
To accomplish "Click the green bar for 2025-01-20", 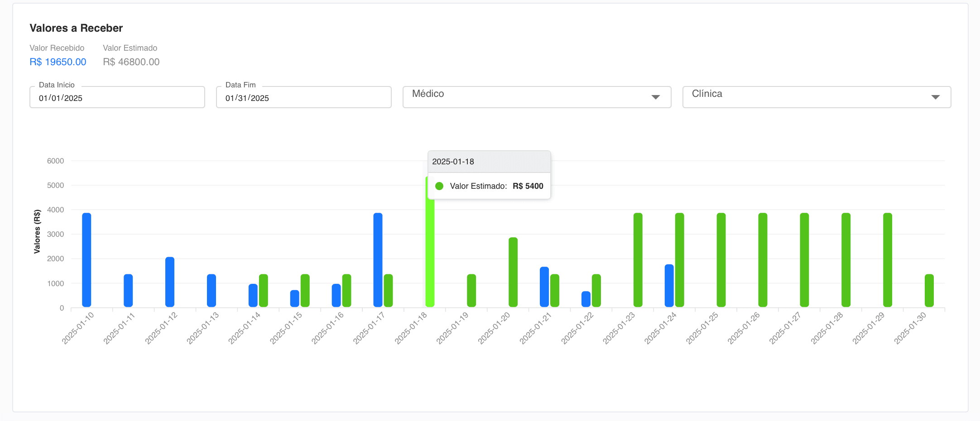I will 513,272.
